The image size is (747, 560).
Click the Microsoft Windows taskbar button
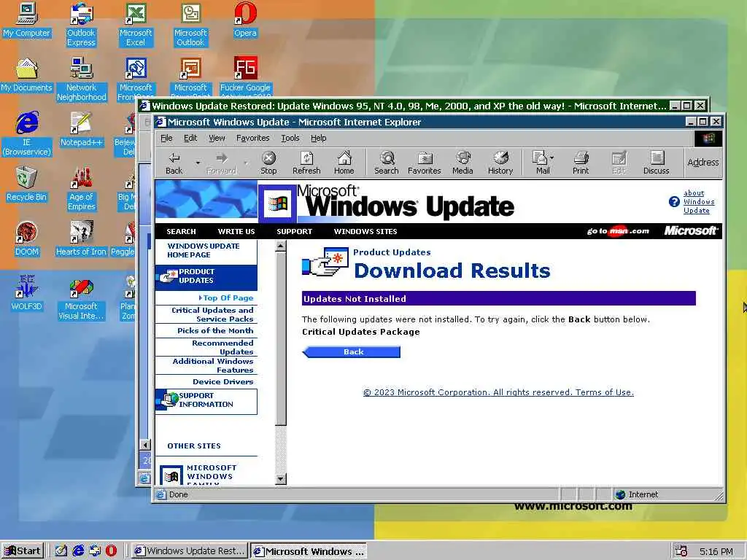[x=309, y=551]
